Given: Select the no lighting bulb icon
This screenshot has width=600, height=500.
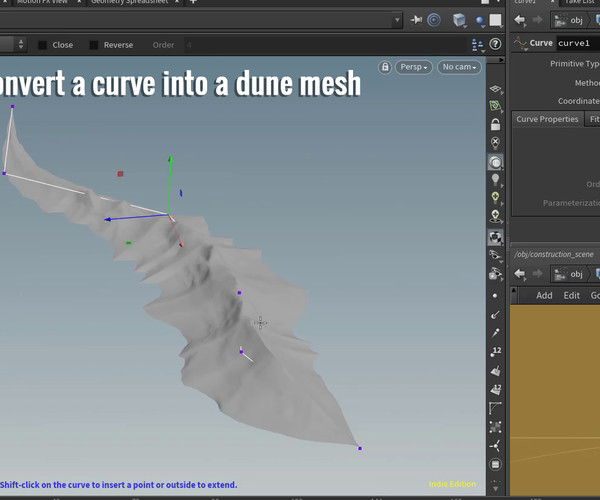Looking at the screenshot, I should tap(495, 143).
